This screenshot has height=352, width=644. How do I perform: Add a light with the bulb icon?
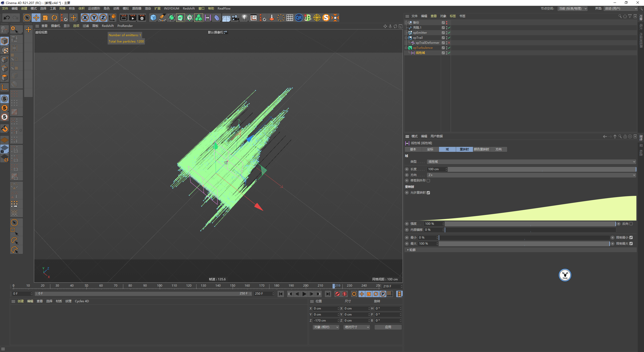244,18
